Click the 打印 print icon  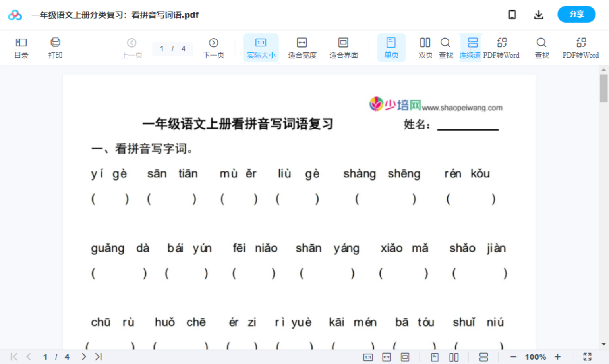(55, 47)
